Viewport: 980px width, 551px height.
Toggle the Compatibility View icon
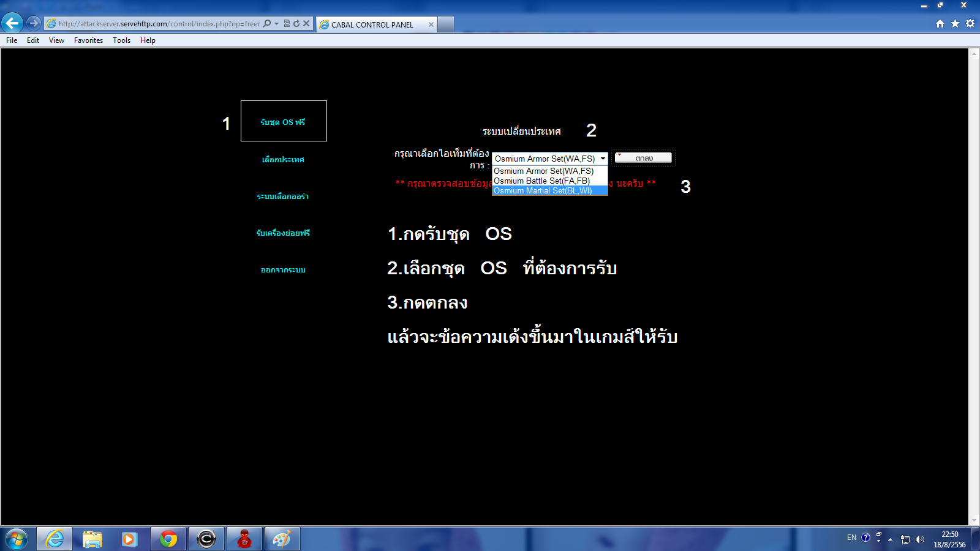pos(287,24)
